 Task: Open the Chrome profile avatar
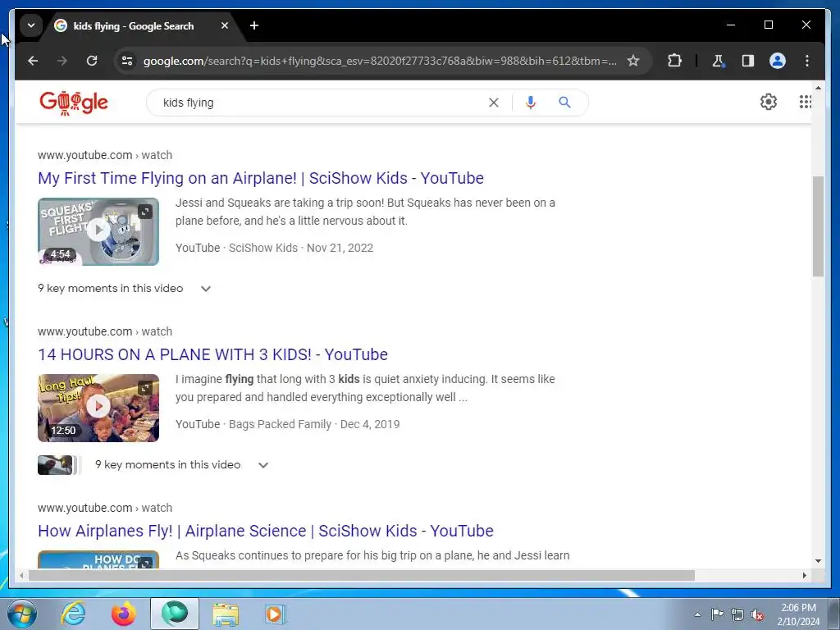(x=778, y=61)
